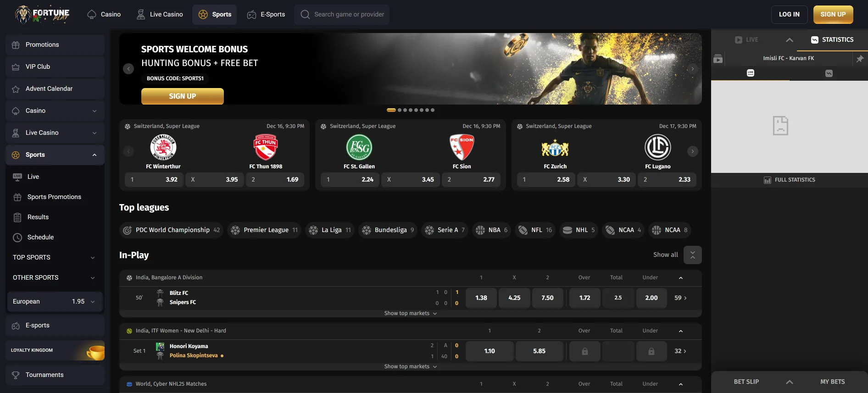Select the stats graph icon tab
This screenshot has width=868, height=393.
[829, 73]
